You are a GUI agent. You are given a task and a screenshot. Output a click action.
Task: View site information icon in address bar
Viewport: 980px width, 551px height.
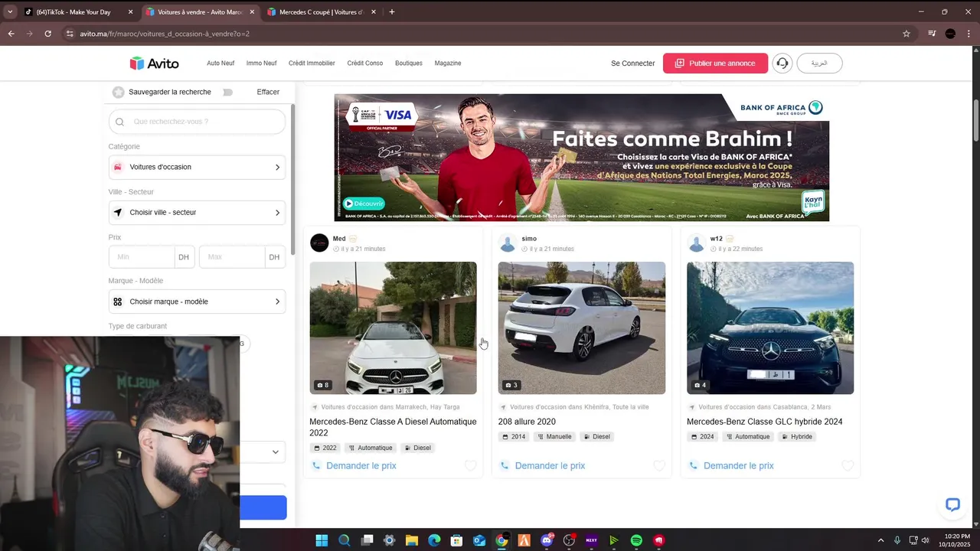tap(70, 34)
